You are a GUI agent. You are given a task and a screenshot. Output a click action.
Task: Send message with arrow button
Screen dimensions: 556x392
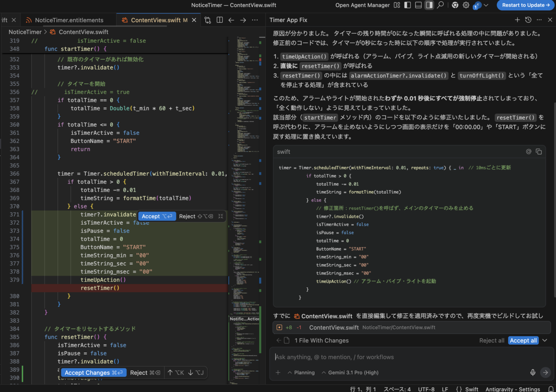[x=545, y=373]
